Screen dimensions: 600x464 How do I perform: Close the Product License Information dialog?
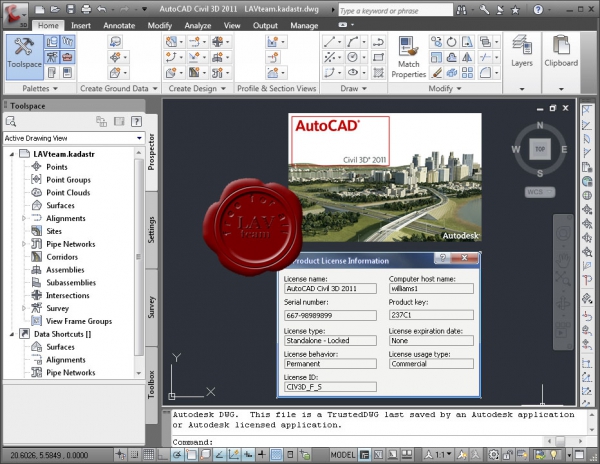coord(464,258)
